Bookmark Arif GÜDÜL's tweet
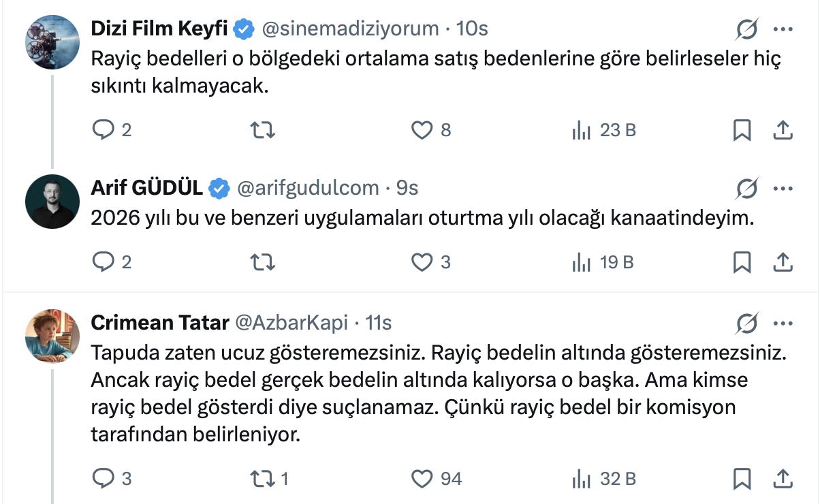The height and width of the screenshot is (504, 820). click(742, 262)
